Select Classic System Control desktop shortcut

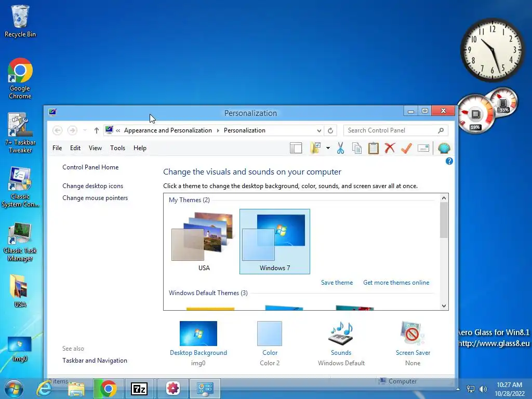tap(20, 187)
